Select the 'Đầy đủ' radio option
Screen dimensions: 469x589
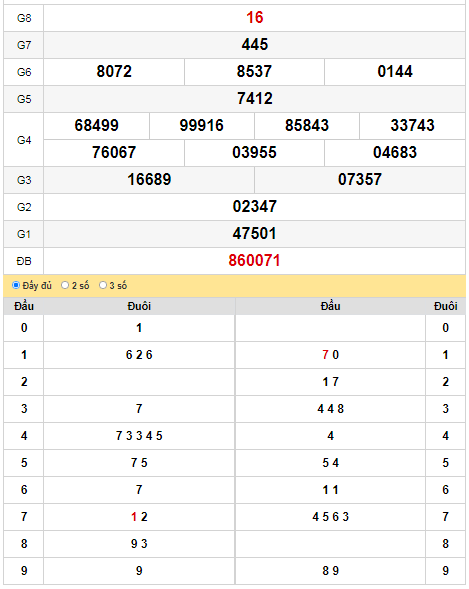[x=16, y=285]
